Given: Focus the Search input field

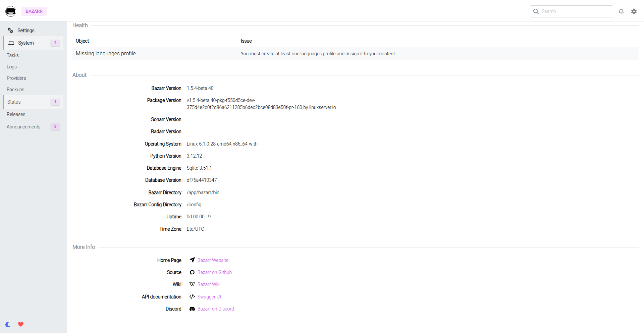Looking at the screenshot, I should 575,11.
